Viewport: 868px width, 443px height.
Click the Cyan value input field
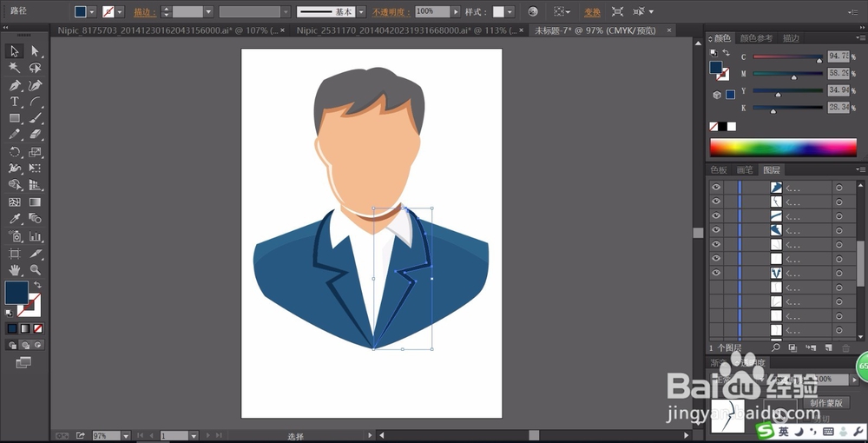point(838,57)
